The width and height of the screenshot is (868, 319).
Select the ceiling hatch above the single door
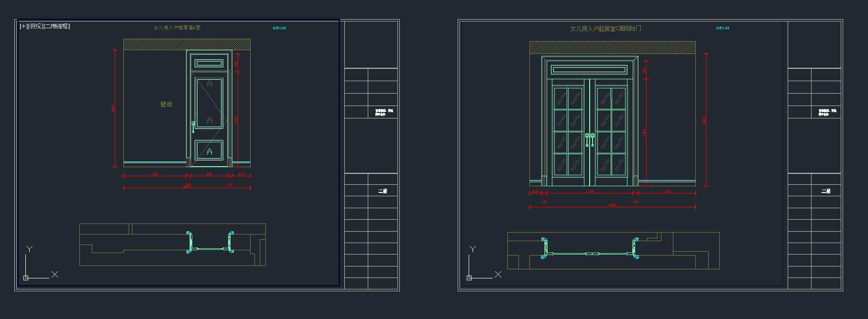187,44
